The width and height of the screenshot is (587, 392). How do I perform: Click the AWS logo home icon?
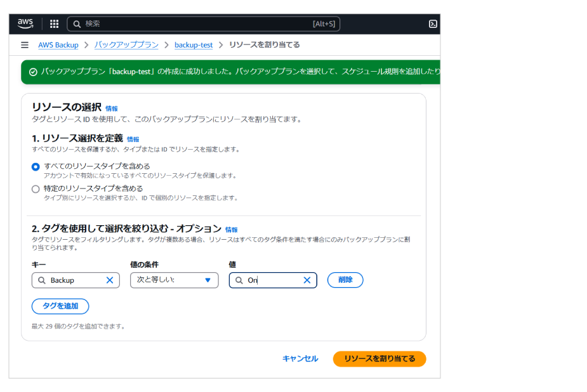point(25,23)
